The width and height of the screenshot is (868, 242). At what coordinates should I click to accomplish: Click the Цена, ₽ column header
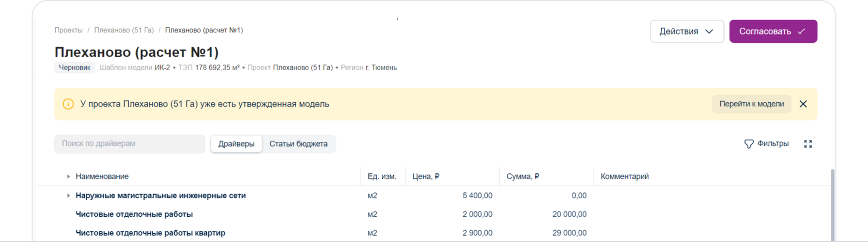(x=426, y=176)
